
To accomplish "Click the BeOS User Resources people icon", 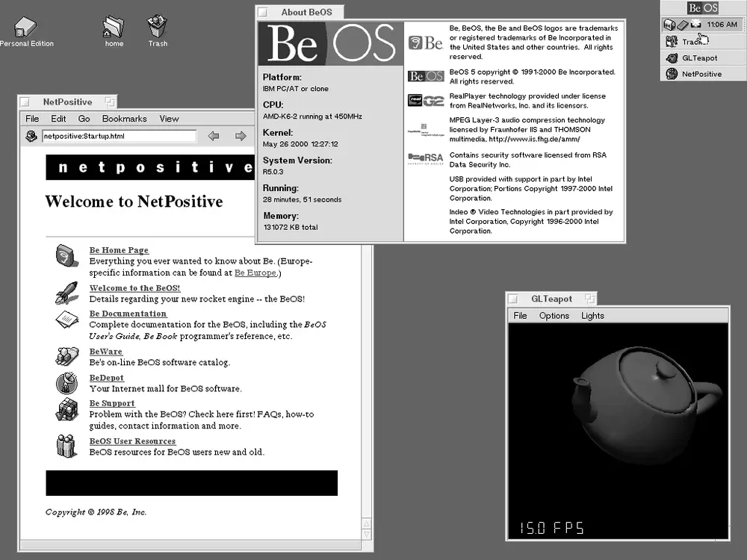I will coord(66,446).
